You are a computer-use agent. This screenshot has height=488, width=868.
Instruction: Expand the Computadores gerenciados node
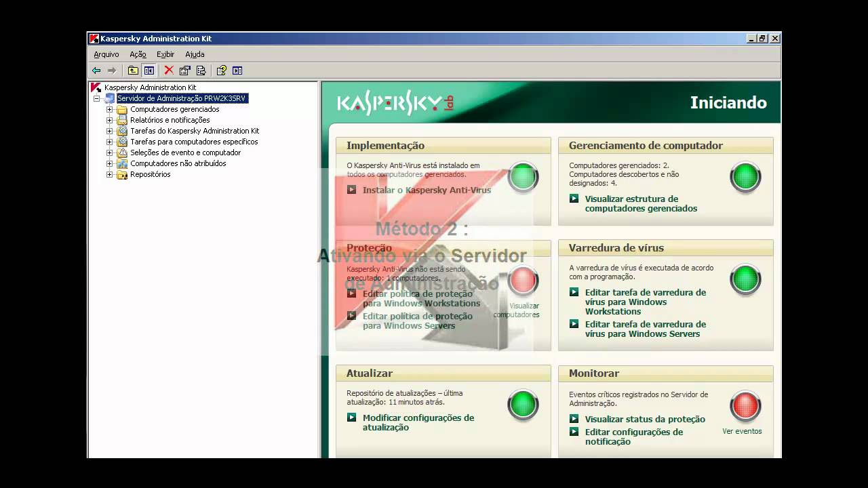point(109,109)
